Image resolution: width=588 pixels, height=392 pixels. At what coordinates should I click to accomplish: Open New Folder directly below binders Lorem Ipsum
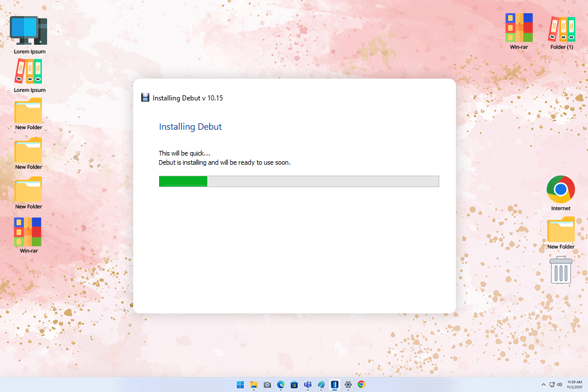(28, 111)
